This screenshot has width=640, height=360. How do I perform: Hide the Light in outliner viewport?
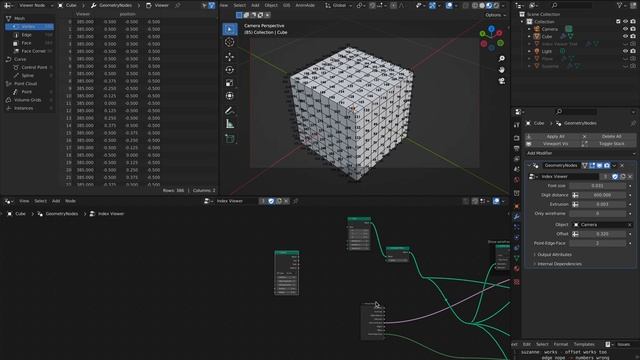pyautogui.click(x=625, y=51)
